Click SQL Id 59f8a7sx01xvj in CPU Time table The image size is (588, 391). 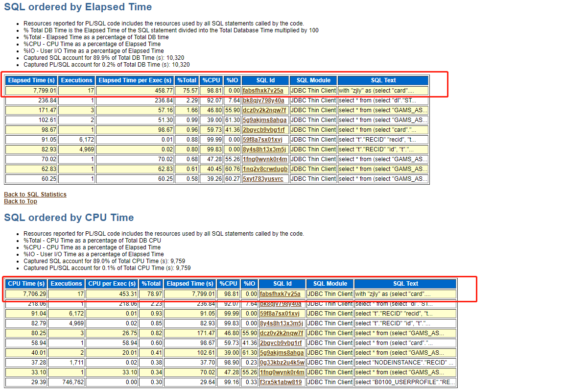[280, 314]
